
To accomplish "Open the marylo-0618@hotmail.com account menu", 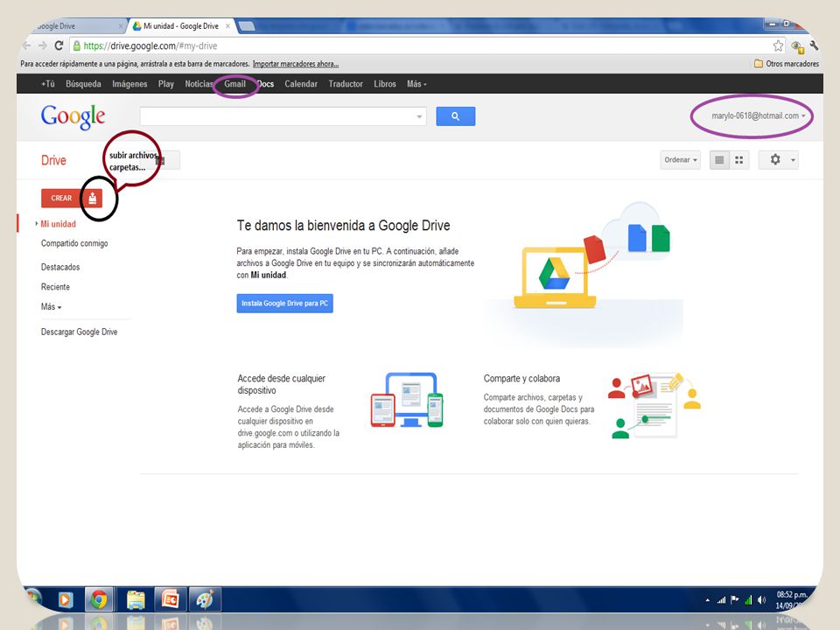I will pos(758,115).
